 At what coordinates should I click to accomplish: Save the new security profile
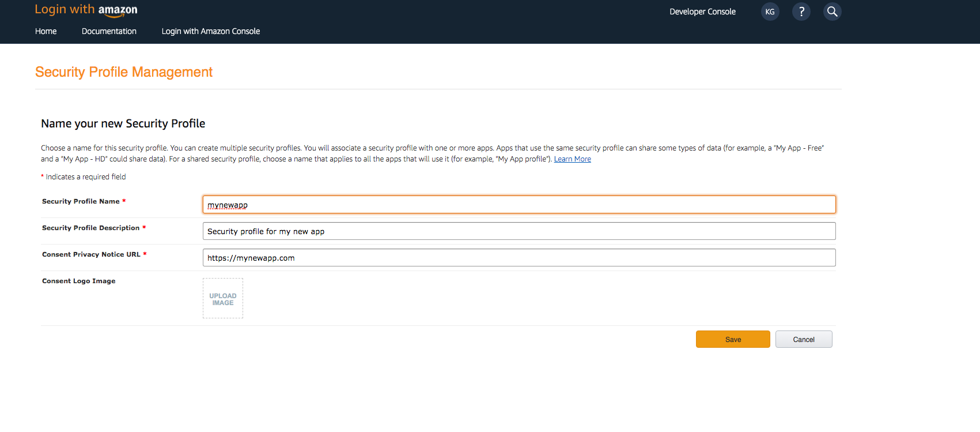click(733, 339)
